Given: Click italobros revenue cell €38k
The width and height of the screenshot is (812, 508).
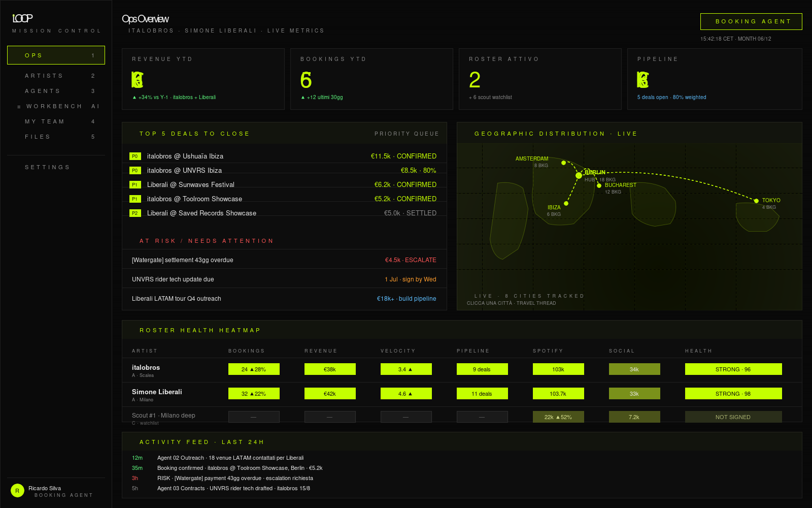Looking at the screenshot, I should (330, 369).
